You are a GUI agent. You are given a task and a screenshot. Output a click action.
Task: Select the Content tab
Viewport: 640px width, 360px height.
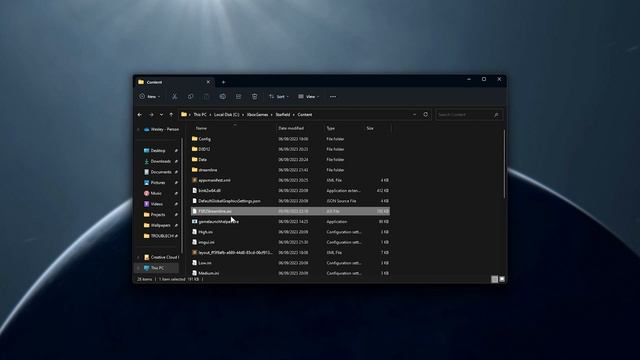173,82
